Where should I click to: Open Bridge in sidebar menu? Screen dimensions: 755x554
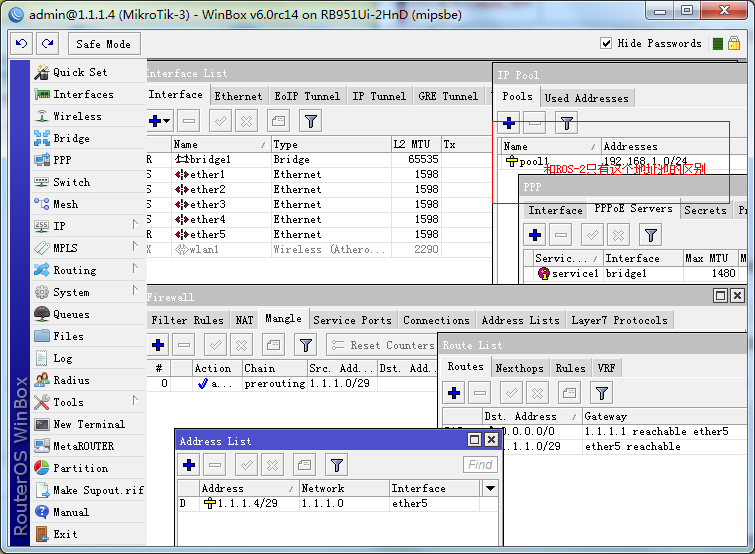pyautogui.click(x=89, y=139)
